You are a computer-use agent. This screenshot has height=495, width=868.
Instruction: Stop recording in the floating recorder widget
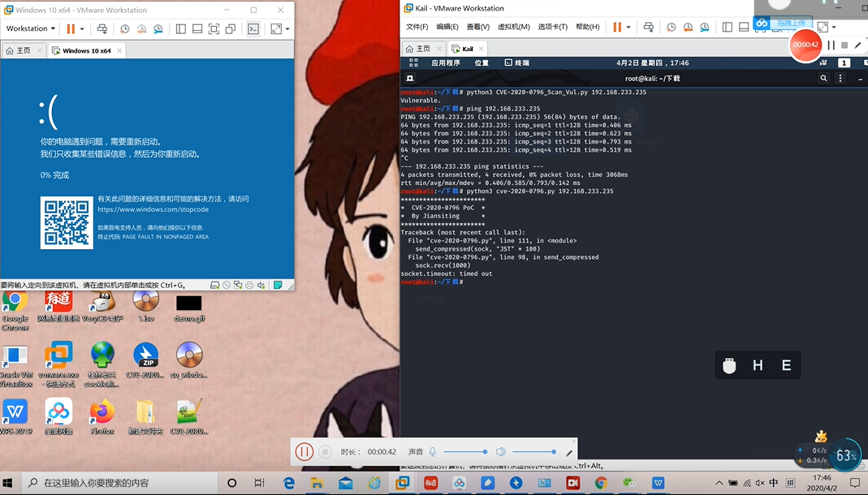[844, 45]
